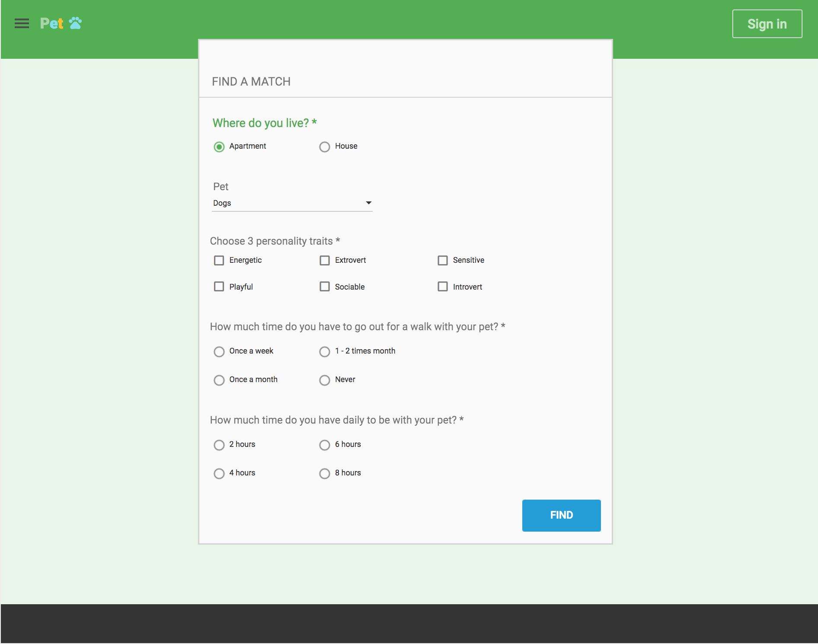Tick the Sensitive trait checkbox
The width and height of the screenshot is (818, 644).
[x=443, y=261]
